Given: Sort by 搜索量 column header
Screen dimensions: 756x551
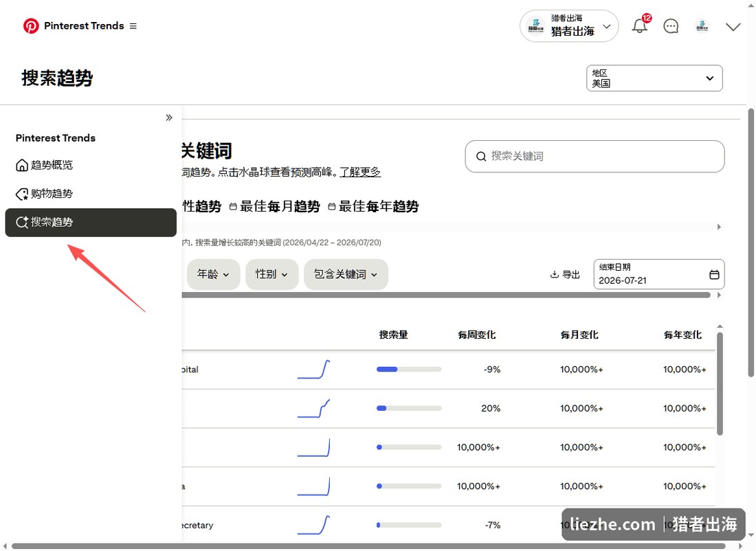Looking at the screenshot, I should click(x=393, y=335).
